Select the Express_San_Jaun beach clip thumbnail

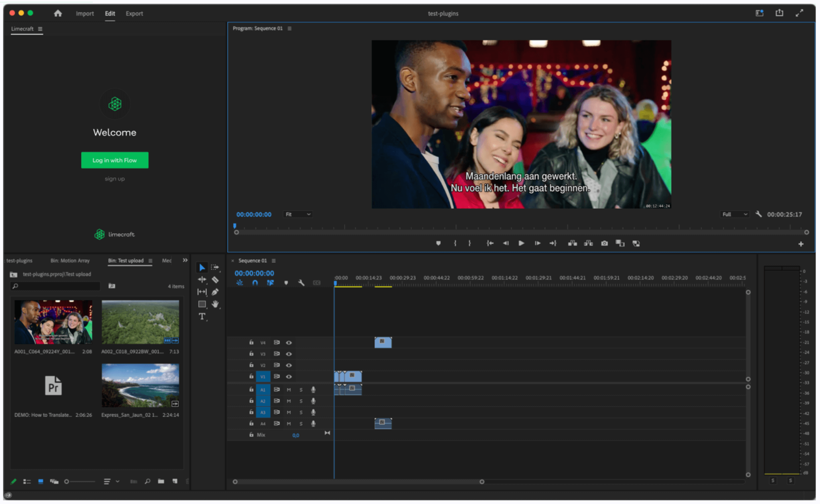tap(140, 386)
